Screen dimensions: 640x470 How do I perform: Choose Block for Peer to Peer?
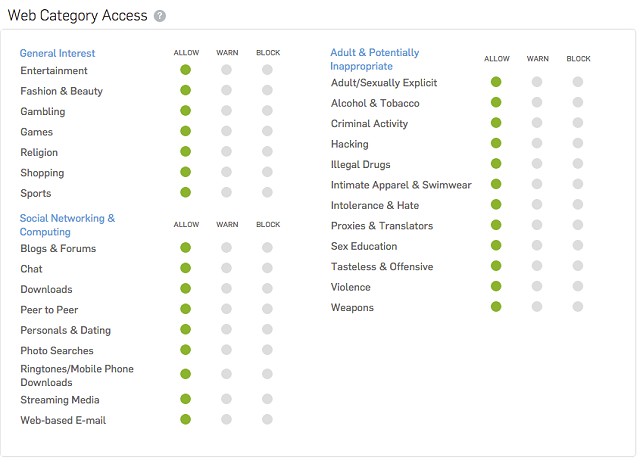[x=267, y=309]
